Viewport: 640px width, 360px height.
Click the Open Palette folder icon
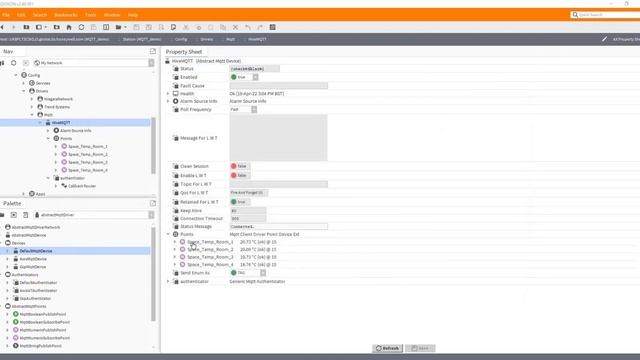tap(2, 215)
